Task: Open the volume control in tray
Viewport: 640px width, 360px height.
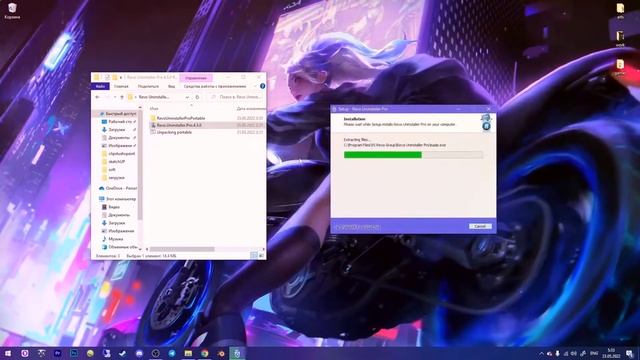Action: pyautogui.click(x=574, y=354)
